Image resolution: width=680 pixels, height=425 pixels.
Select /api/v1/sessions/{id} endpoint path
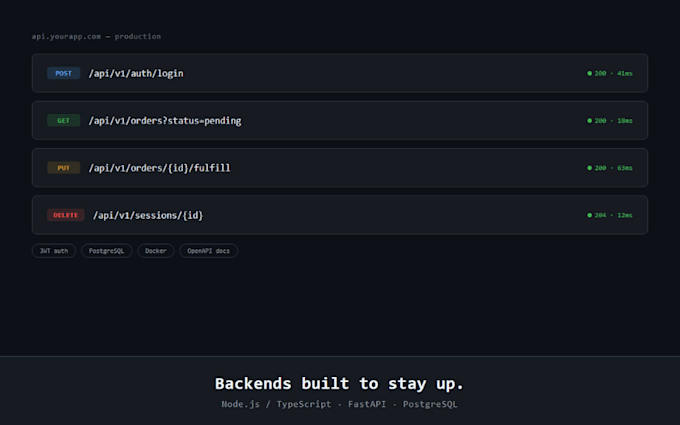(x=148, y=216)
